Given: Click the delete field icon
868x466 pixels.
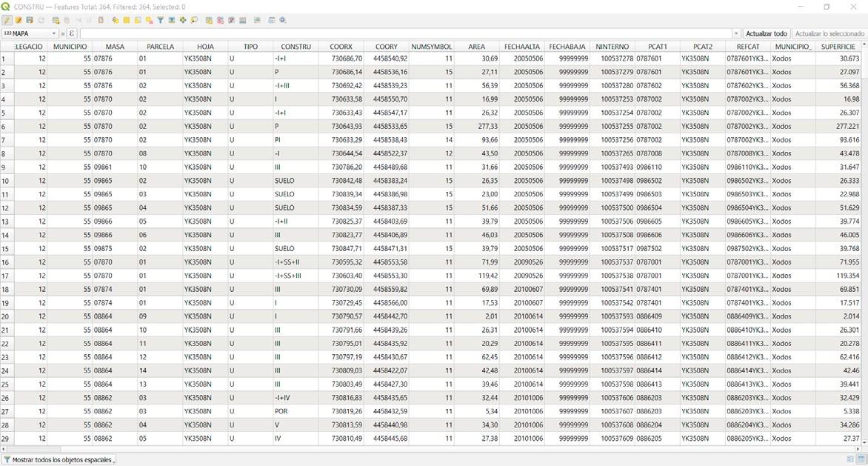Looking at the screenshot, I should click(x=220, y=20).
